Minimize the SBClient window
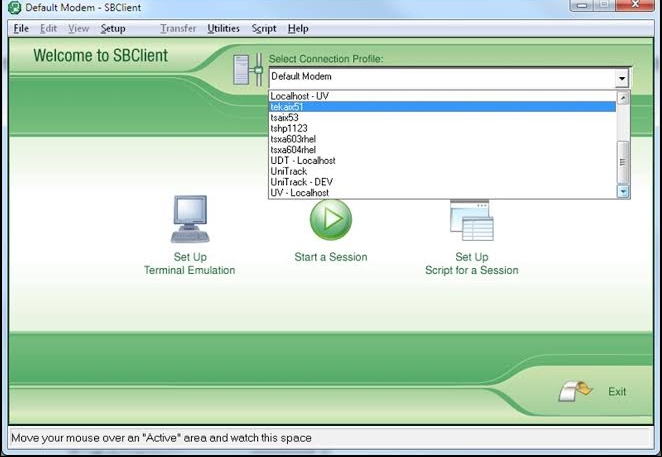The height and width of the screenshot is (457, 662). [582, 5]
